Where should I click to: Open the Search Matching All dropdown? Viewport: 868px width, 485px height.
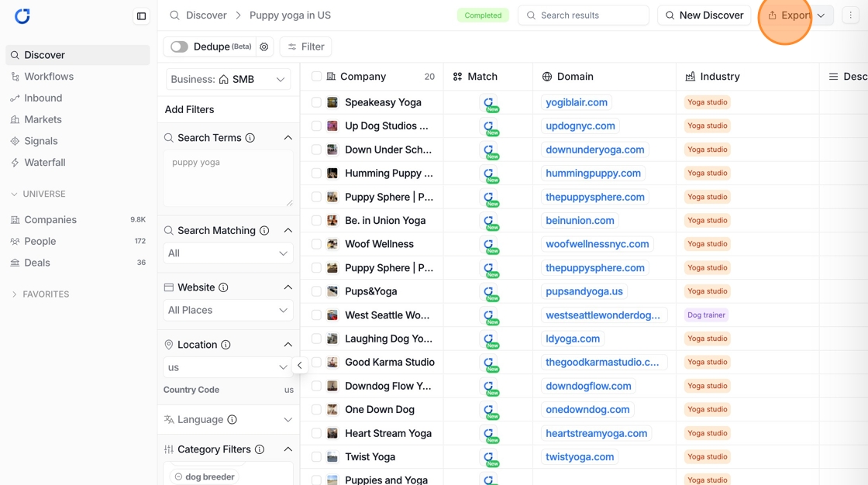click(x=228, y=253)
